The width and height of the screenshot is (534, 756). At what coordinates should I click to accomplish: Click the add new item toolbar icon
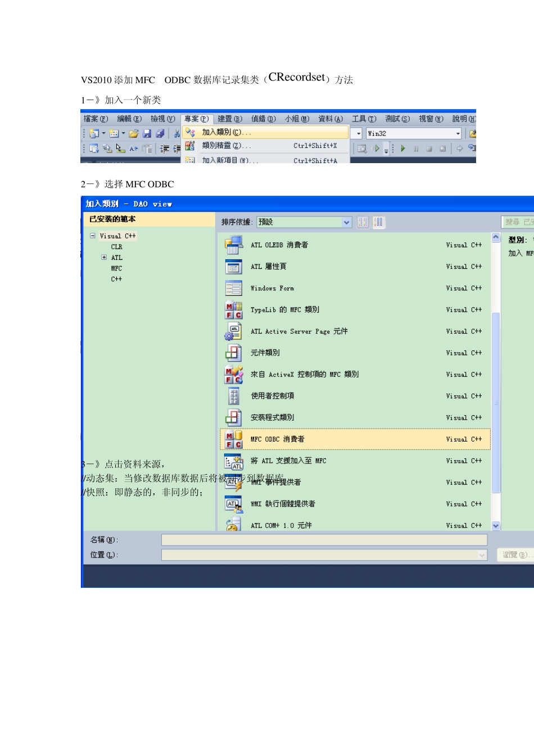coord(114,133)
